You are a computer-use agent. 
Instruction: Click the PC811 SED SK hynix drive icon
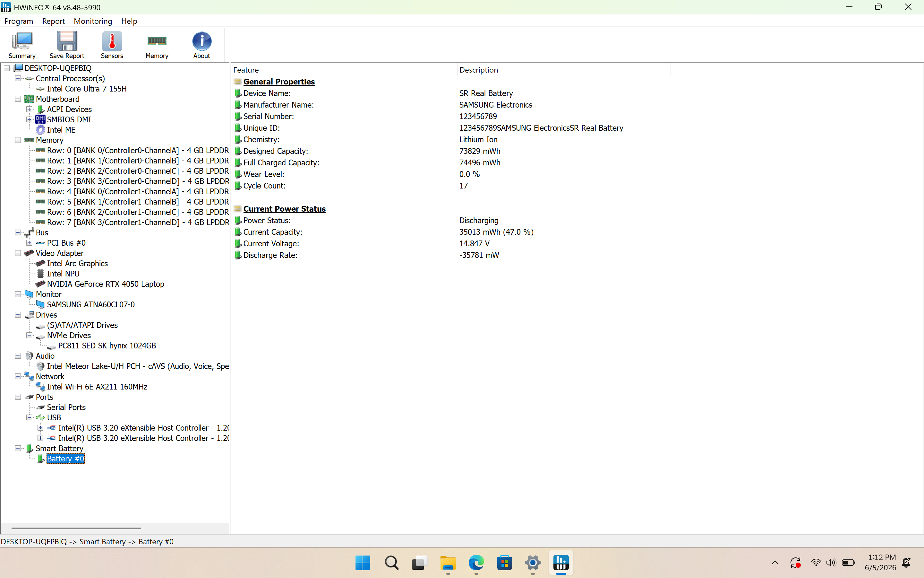[x=52, y=346]
